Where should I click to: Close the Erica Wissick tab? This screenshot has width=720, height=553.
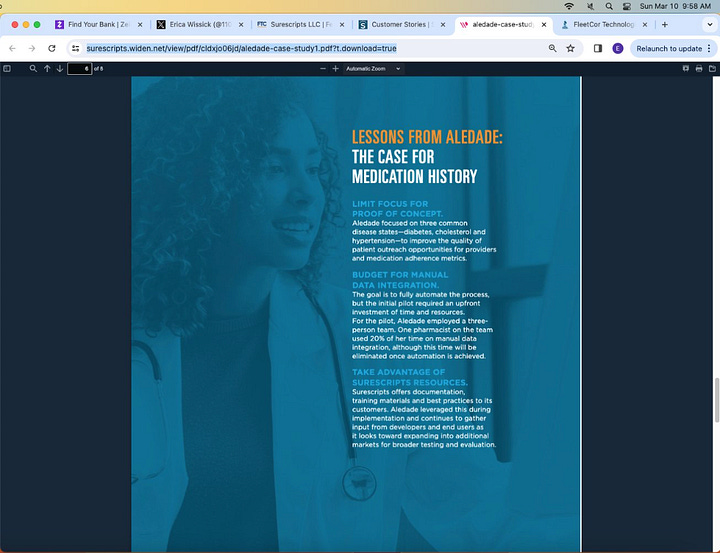[241, 25]
